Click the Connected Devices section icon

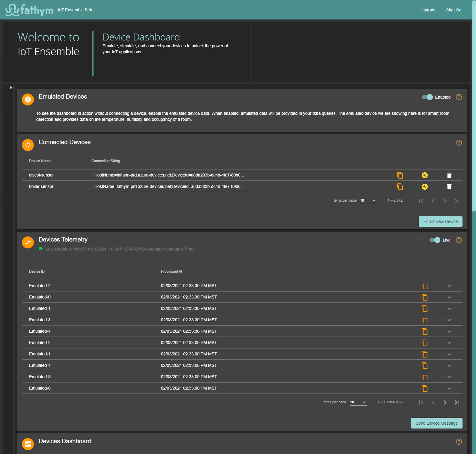click(x=28, y=145)
